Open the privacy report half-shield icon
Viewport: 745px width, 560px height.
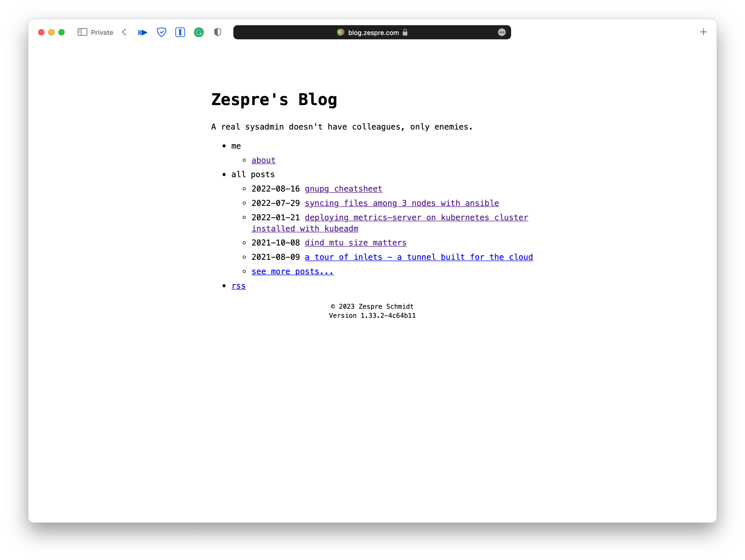218,32
